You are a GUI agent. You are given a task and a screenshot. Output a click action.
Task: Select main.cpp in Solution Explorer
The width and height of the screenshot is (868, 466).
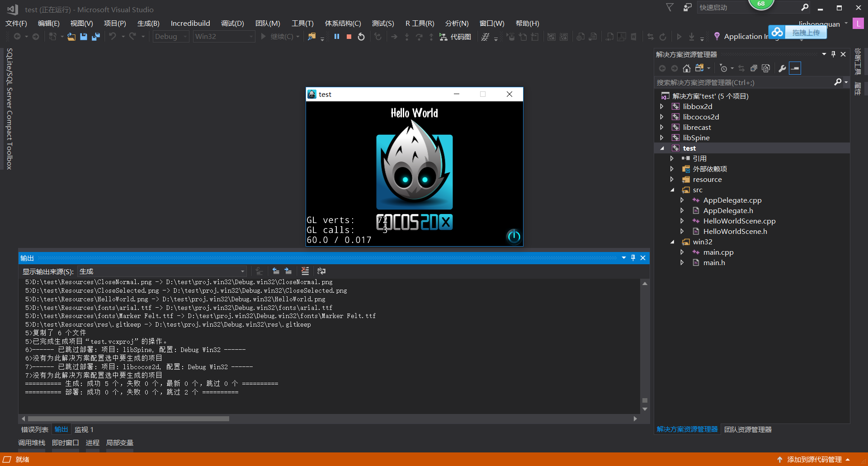pyautogui.click(x=718, y=252)
